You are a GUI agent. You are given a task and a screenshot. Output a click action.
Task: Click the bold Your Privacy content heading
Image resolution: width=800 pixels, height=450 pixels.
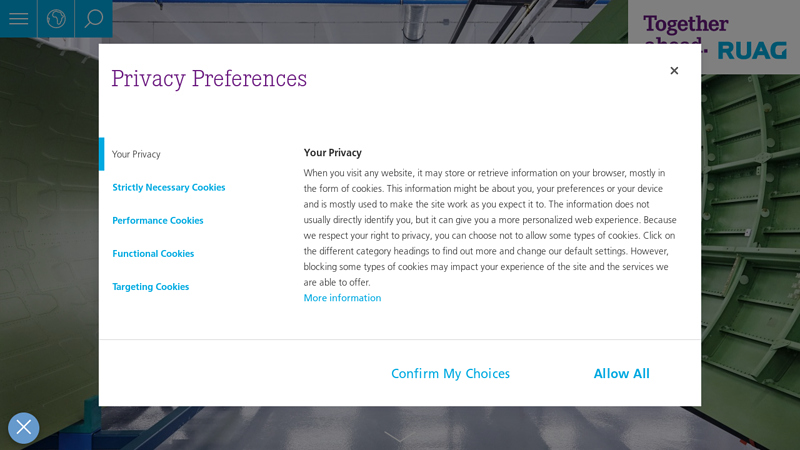point(333,153)
